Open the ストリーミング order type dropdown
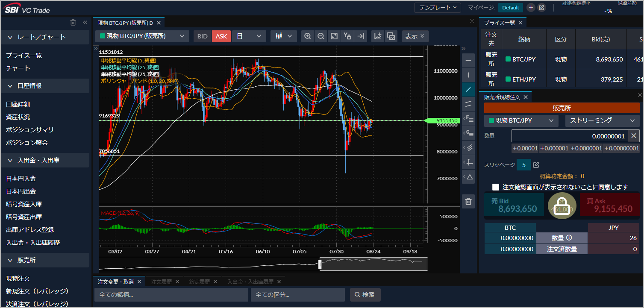 pos(602,120)
